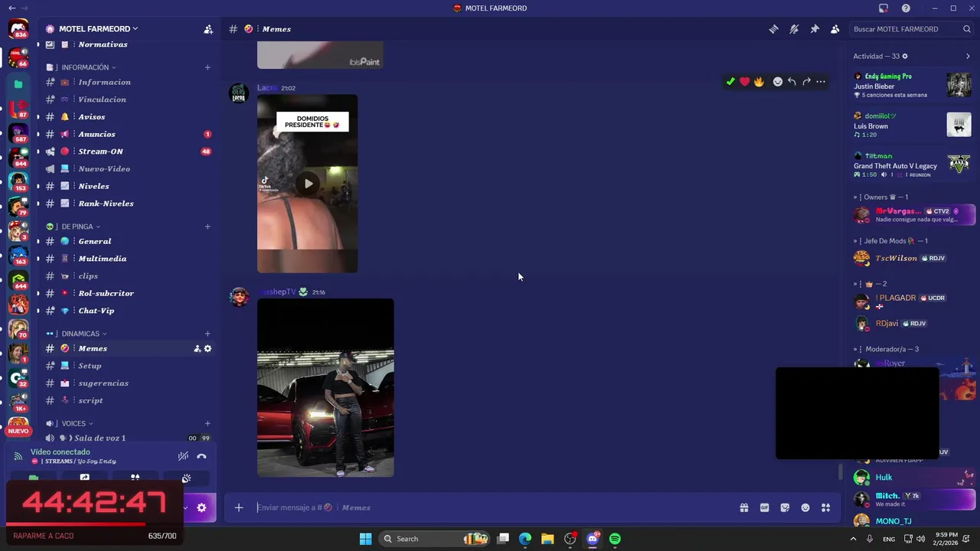980x551 pixels.
Task: Click the invite people icon beside server name
Action: click(208, 29)
